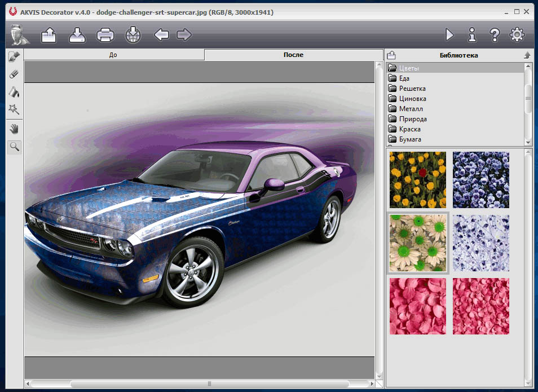The width and height of the screenshot is (538, 392).
Task: Switch to the До tab
Action: point(113,55)
